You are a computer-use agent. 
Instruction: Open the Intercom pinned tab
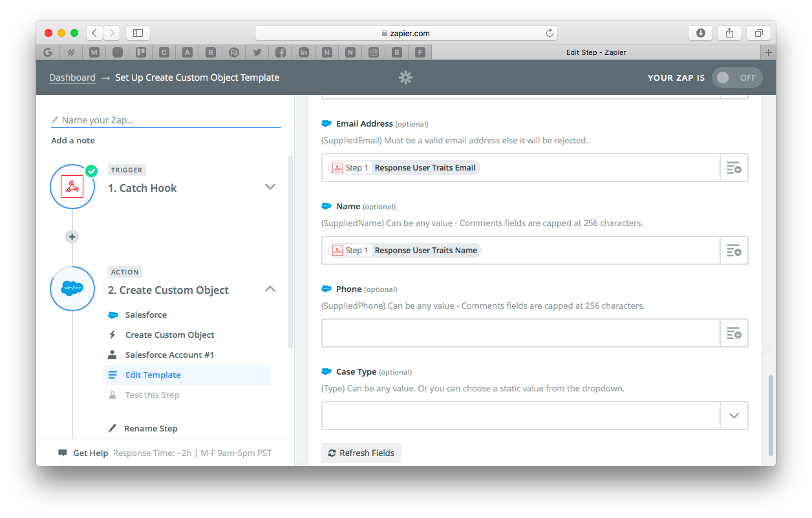click(374, 52)
